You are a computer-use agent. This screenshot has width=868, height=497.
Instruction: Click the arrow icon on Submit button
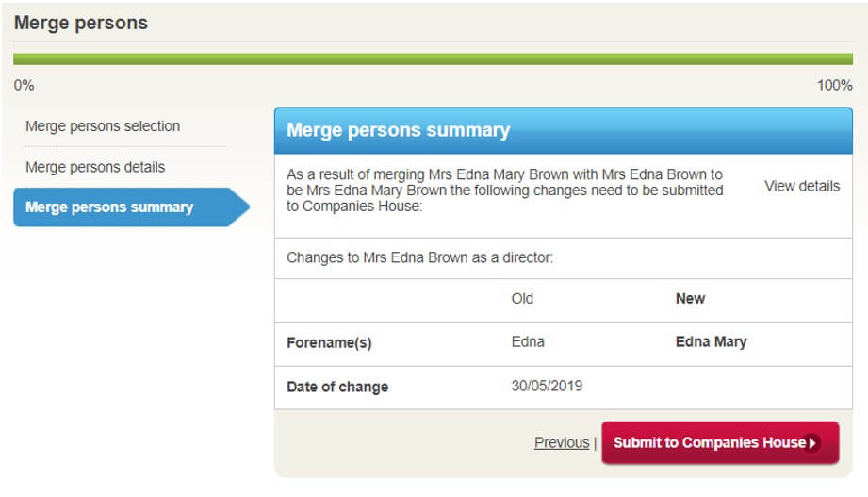[x=813, y=443]
